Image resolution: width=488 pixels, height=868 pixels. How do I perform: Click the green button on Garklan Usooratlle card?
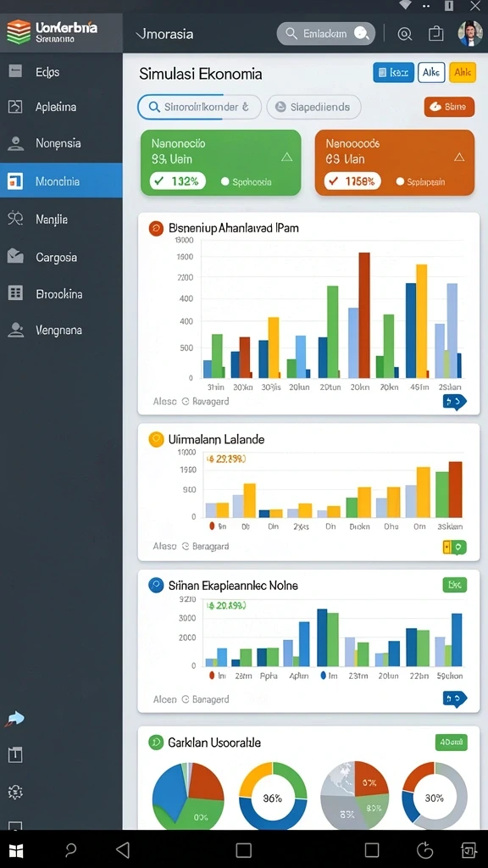452,742
